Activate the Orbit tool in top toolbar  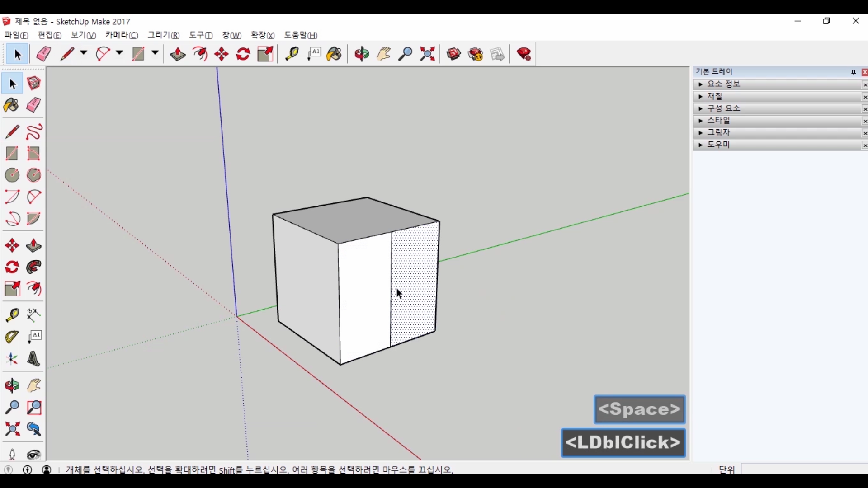coord(361,54)
